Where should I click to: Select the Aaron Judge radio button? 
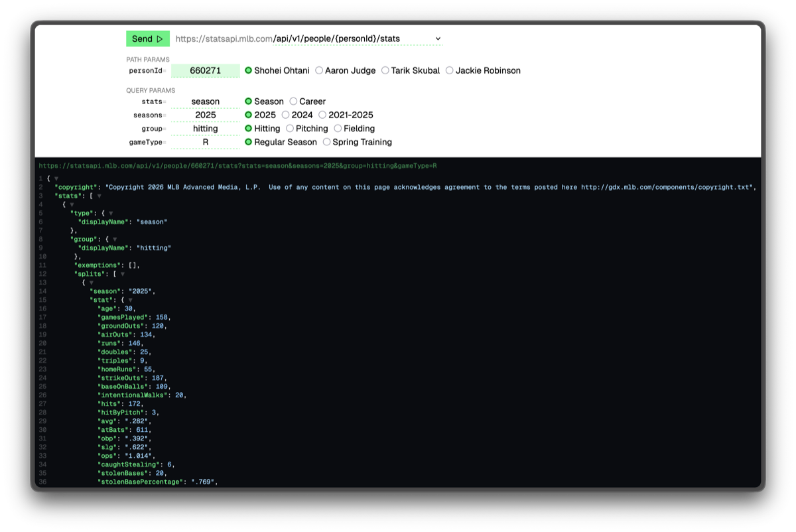click(x=319, y=70)
